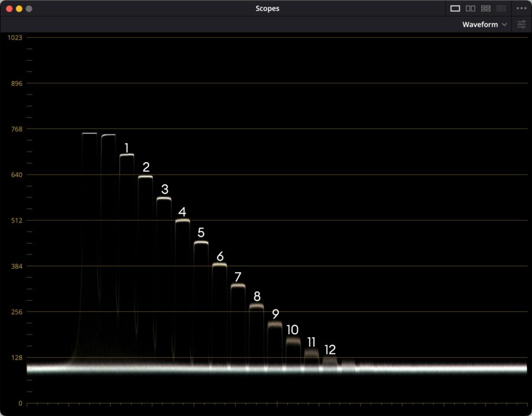Select the nine-up scope grid layout
This screenshot has height=416, width=532.
(501, 8)
